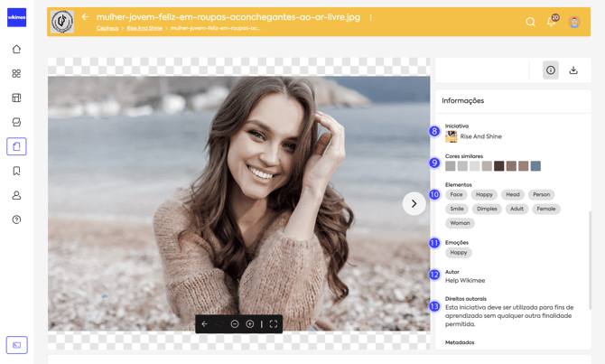This screenshot has width=605, height=364.
Task: Toggle the information panel icon
Action: [551, 70]
